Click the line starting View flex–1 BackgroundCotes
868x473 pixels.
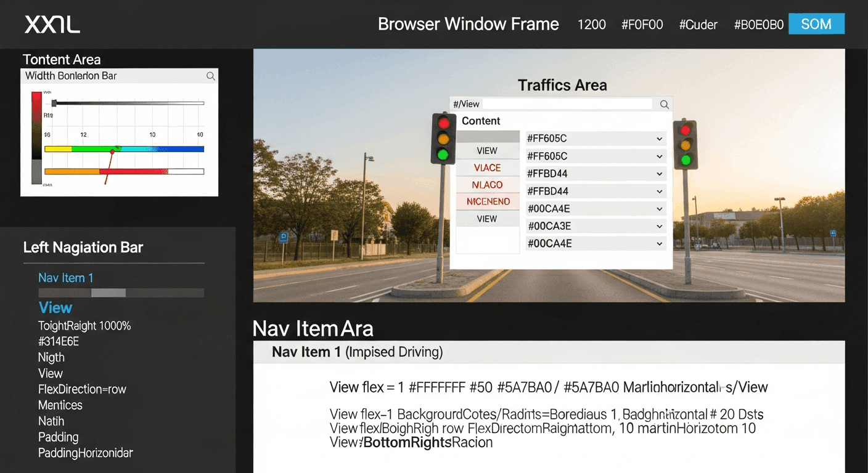[x=547, y=414]
